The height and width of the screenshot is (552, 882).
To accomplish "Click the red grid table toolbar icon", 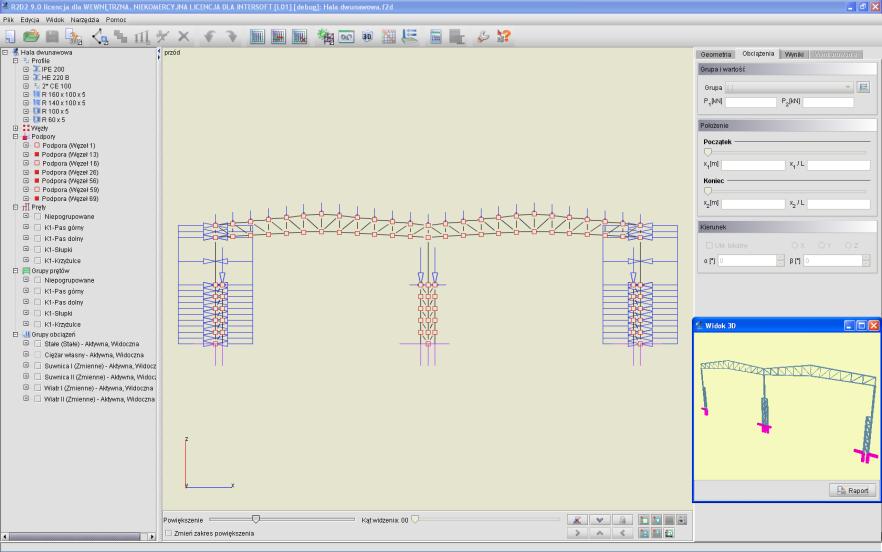I will 389,37.
